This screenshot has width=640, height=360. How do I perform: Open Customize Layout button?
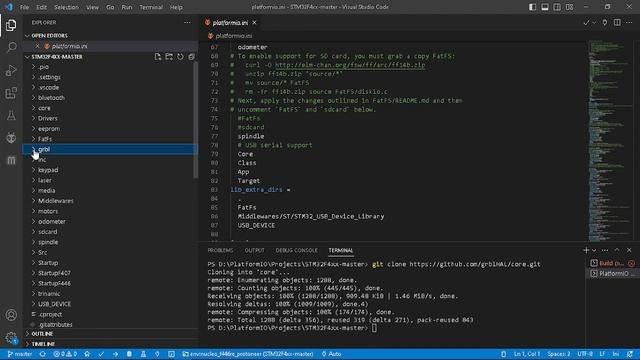(569, 7)
